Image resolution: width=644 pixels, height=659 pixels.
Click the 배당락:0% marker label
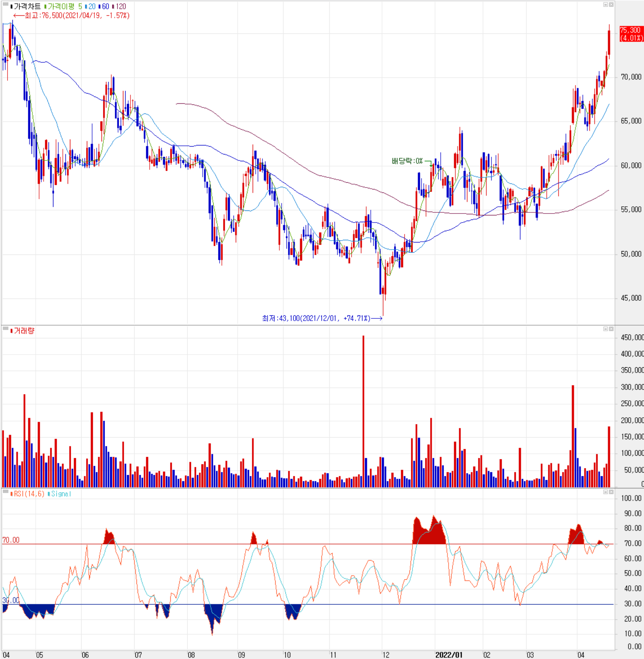click(408, 161)
